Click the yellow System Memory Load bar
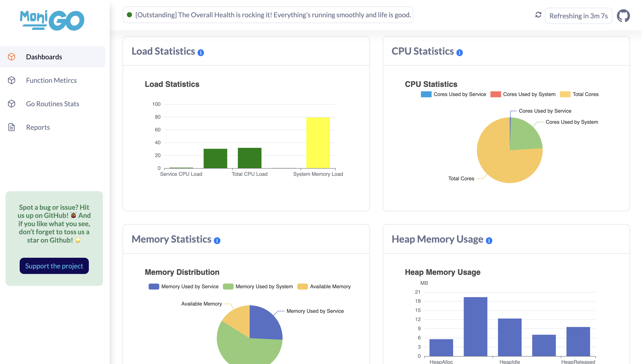 (318, 143)
